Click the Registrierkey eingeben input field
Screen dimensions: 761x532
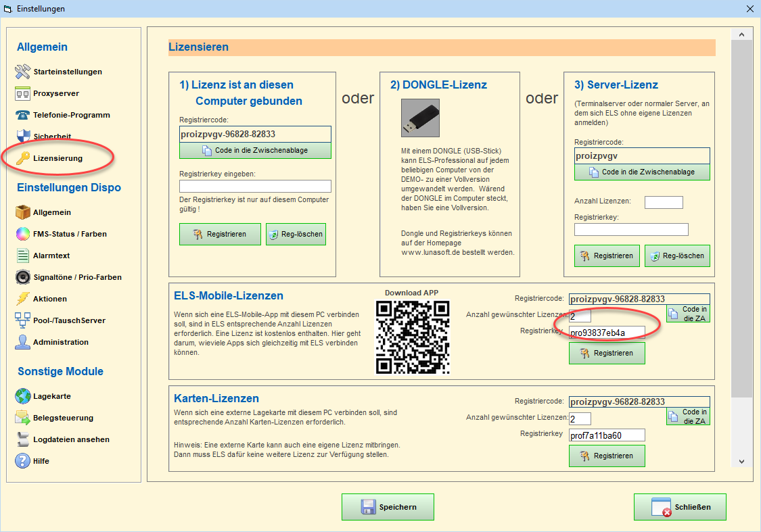255,187
